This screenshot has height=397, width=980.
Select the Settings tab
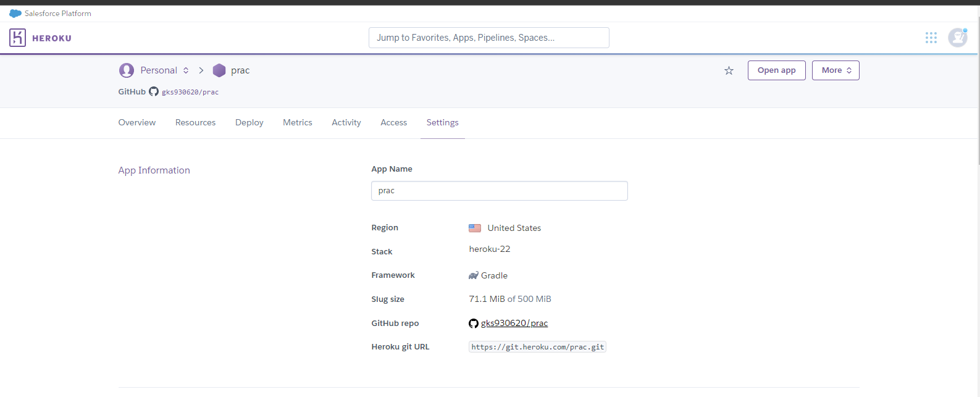(443, 122)
